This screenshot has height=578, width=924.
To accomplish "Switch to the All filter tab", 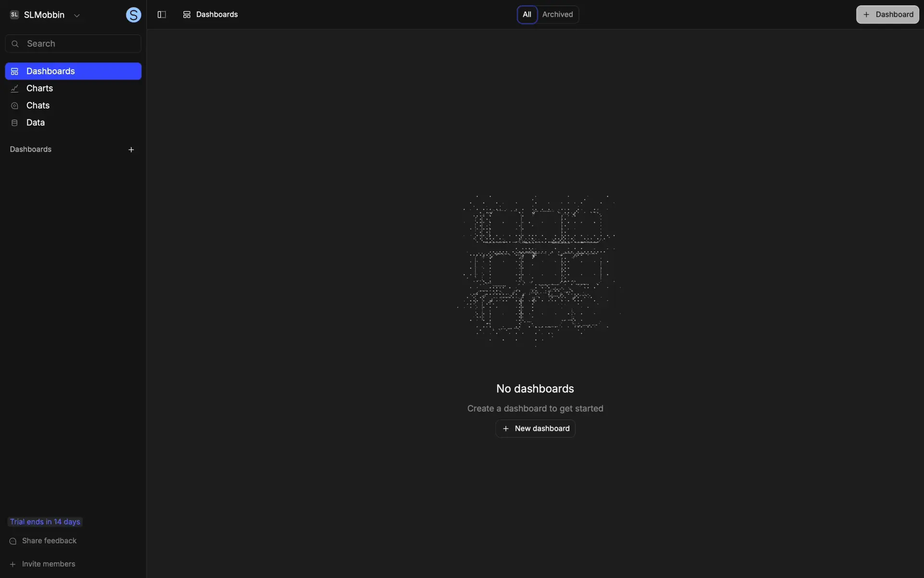I will 527,14.
